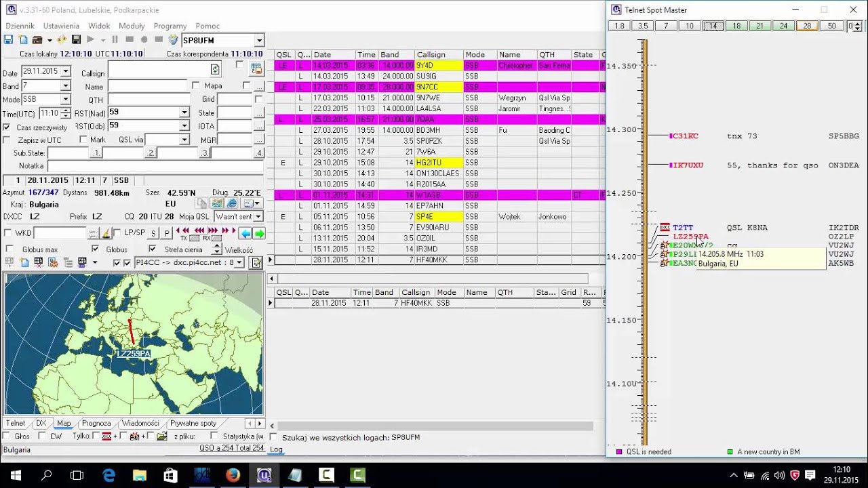Click the new spot page icon above the map
Image resolution: width=868 pixels, height=488 pixels.
[24, 262]
